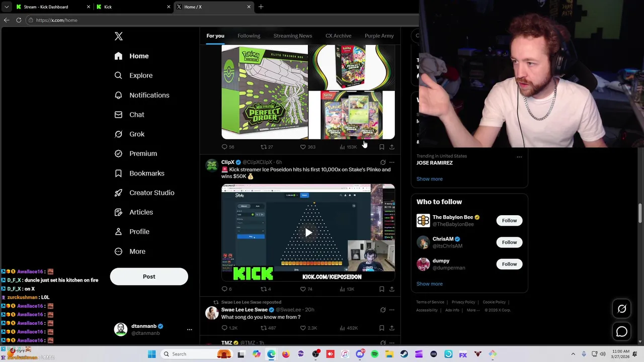Switch to the Following tab
The width and height of the screenshot is (644, 362).
click(x=249, y=36)
